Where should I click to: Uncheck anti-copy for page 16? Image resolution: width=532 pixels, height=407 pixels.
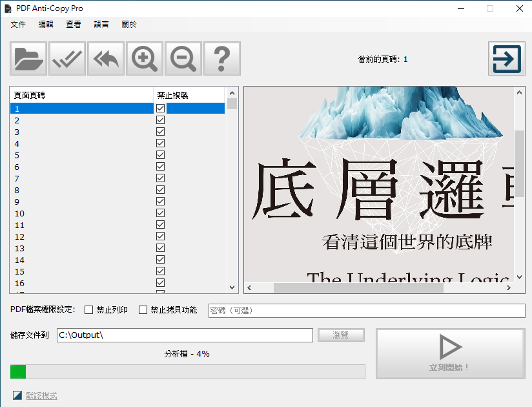click(161, 283)
